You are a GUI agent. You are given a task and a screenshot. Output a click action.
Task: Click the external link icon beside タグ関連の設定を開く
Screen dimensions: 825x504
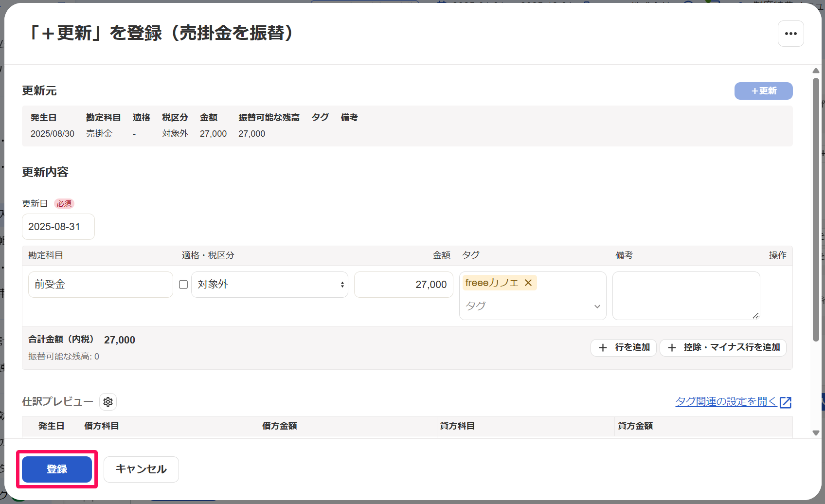(785, 402)
